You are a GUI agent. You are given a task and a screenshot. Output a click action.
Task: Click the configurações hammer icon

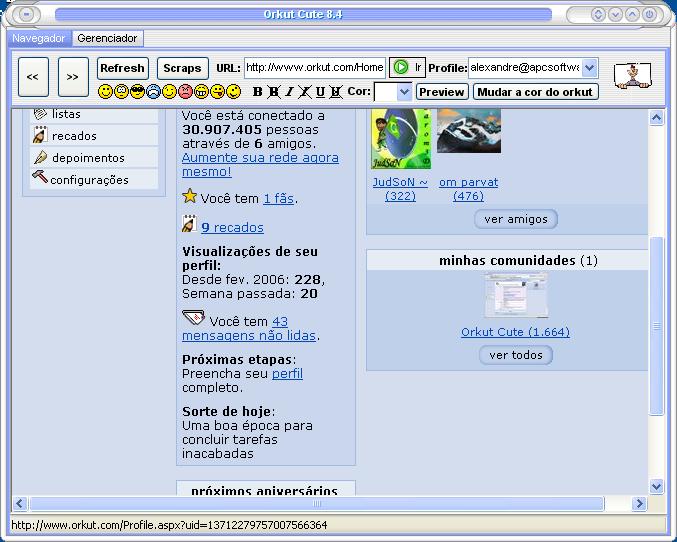40,177
